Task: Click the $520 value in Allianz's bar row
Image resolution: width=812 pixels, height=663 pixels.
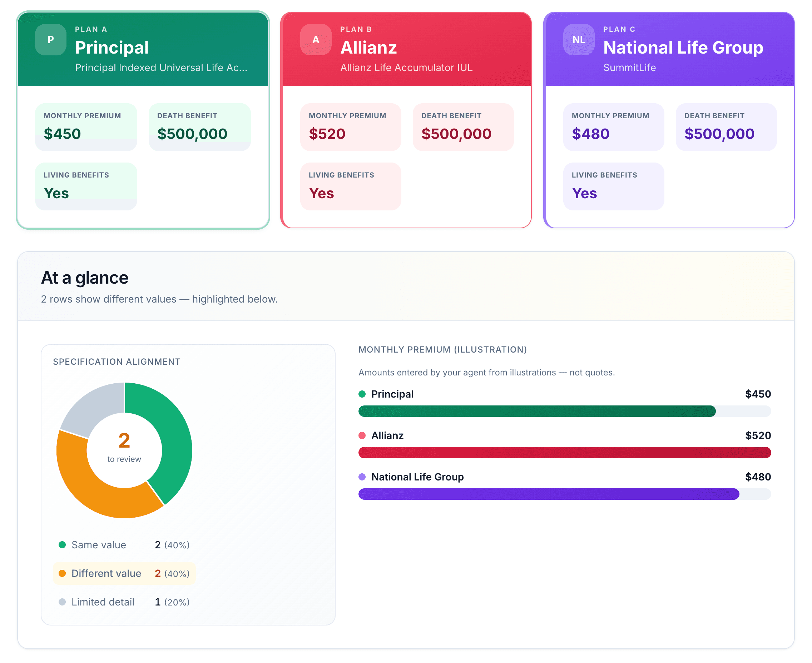Action: [x=758, y=435]
